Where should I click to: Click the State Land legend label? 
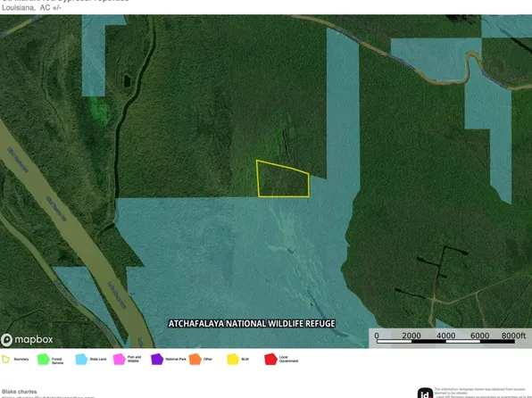point(98,359)
